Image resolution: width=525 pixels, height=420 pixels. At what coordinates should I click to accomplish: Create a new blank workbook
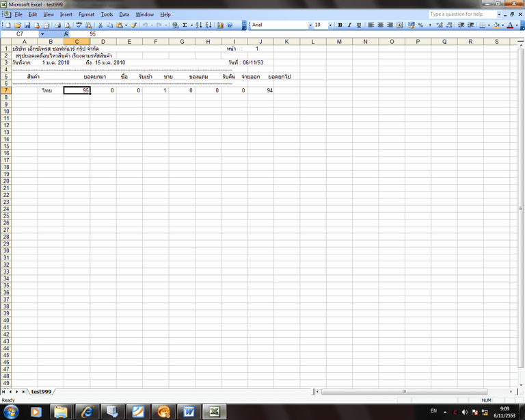8,25
